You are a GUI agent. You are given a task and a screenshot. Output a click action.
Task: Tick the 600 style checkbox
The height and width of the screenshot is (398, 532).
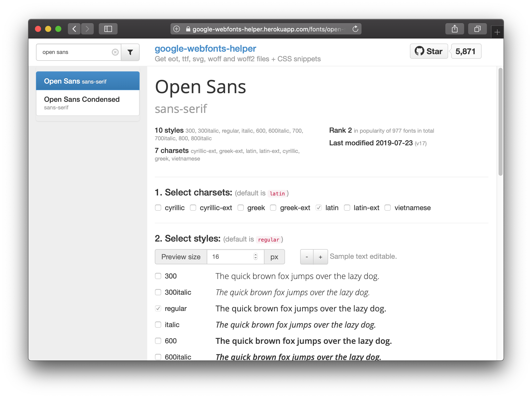coord(158,341)
